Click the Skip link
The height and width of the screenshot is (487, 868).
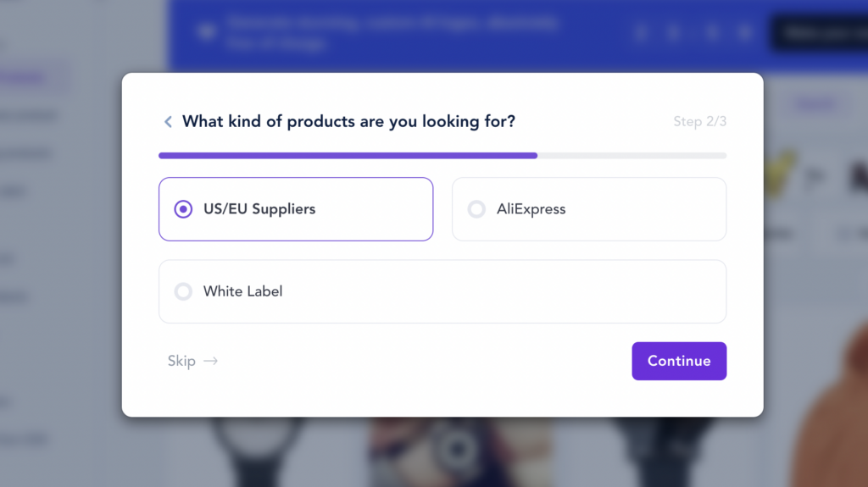pyautogui.click(x=181, y=361)
